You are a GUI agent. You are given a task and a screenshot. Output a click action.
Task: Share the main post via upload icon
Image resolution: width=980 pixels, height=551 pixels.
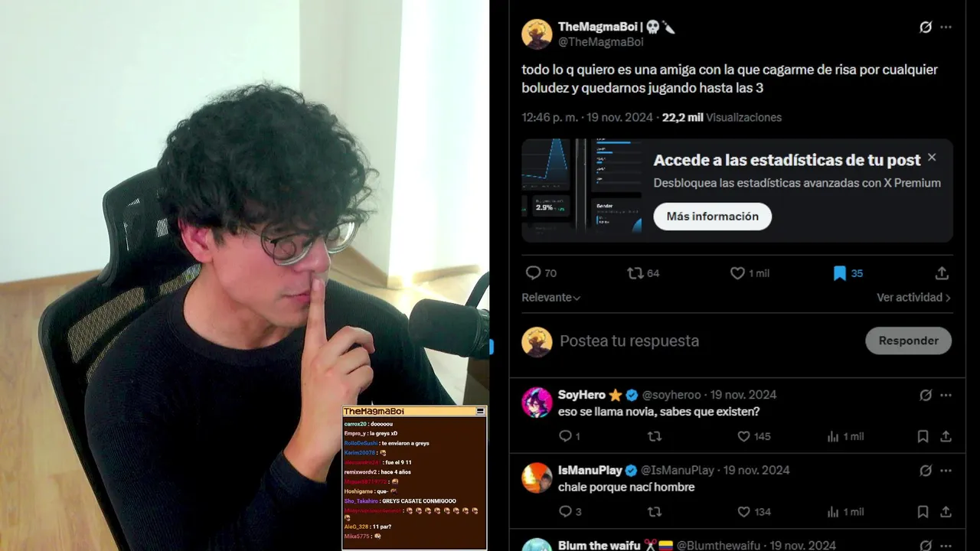coord(942,273)
